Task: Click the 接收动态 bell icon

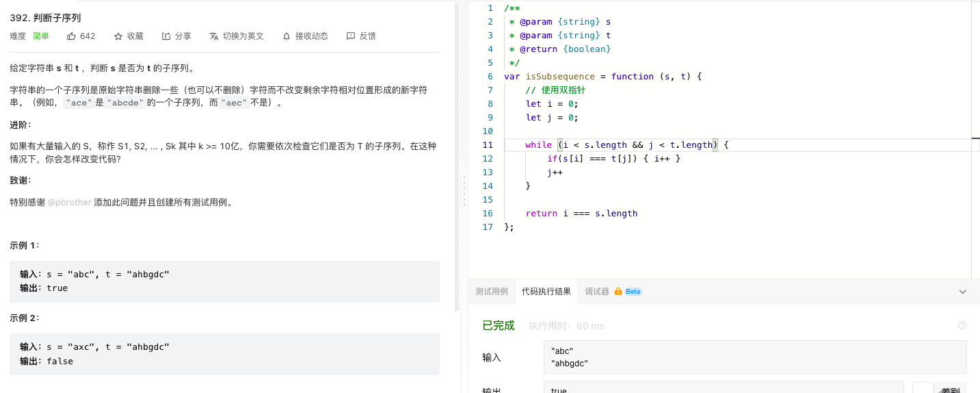Action: [x=287, y=36]
